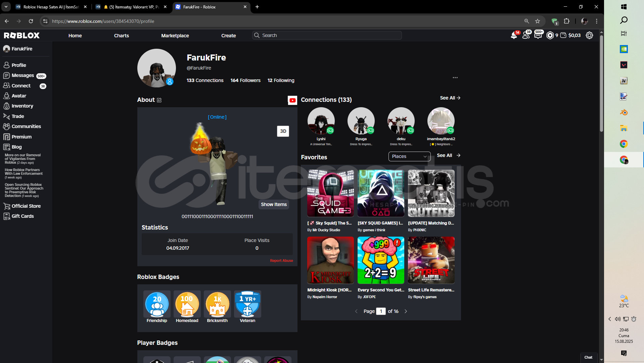Open the browser extensions puzzle icon

click(567, 21)
